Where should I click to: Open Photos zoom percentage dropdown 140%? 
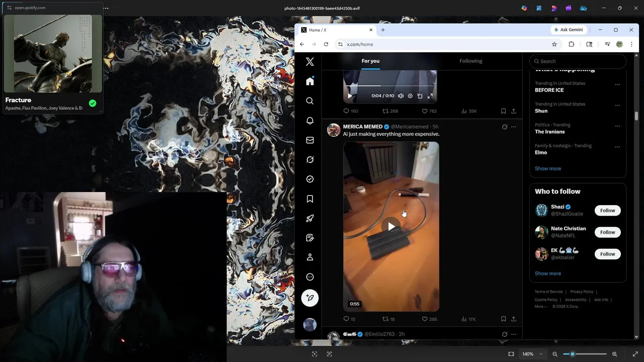pyautogui.click(x=532, y=354)
